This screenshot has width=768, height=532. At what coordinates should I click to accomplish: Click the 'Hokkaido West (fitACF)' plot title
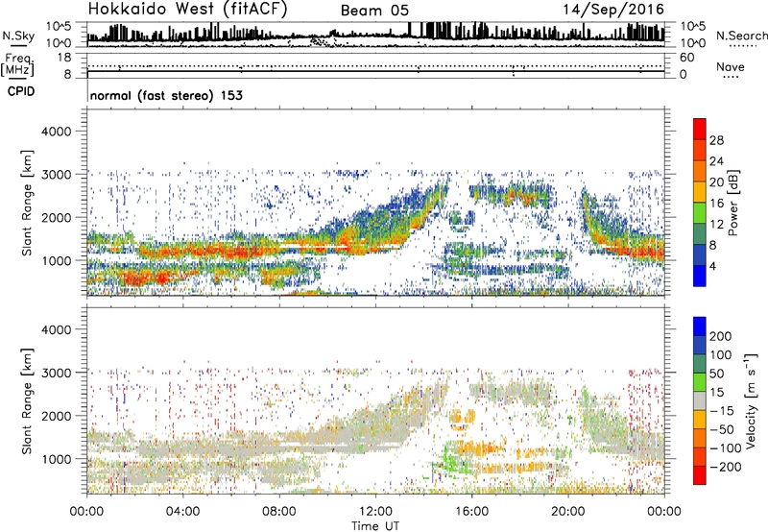187,10
